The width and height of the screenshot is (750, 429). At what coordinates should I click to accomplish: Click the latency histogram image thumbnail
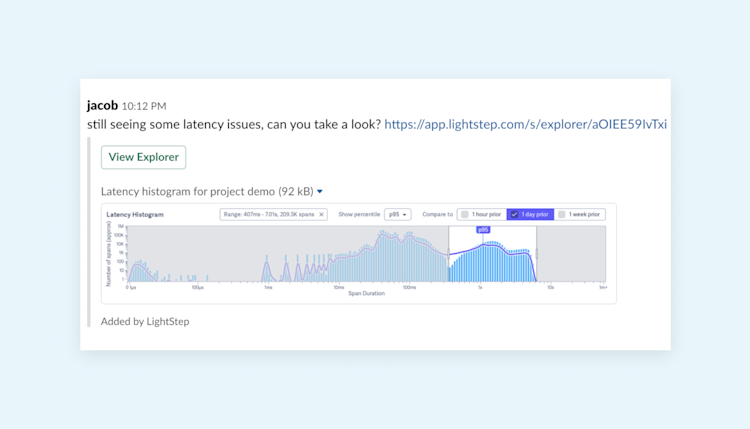point(359,253)
